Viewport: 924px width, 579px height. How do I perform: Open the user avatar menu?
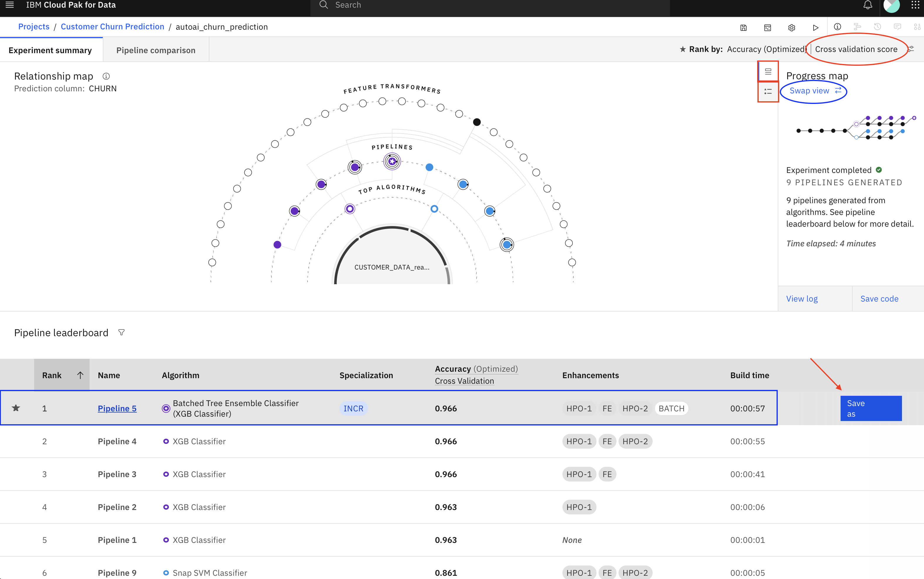[891, 5]
